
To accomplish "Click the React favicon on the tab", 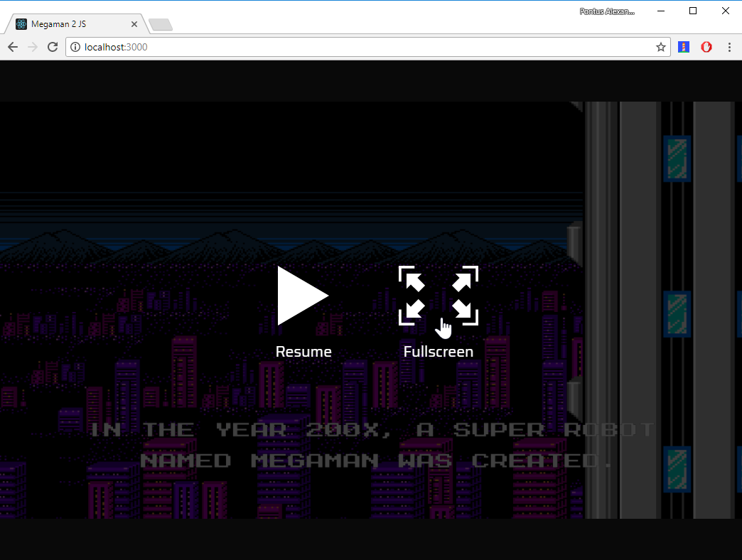I will (x=20, y=23).
